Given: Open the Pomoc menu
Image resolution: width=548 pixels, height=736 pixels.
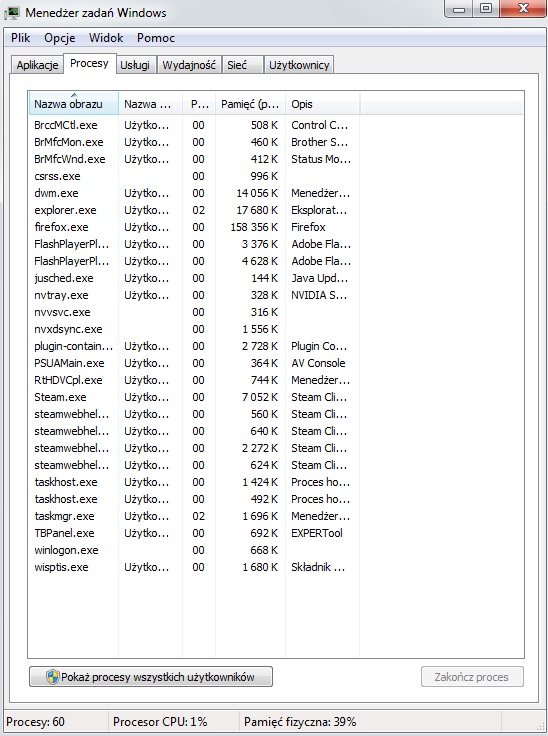Looking at the screenshot, I should click(x=156, y=38).
